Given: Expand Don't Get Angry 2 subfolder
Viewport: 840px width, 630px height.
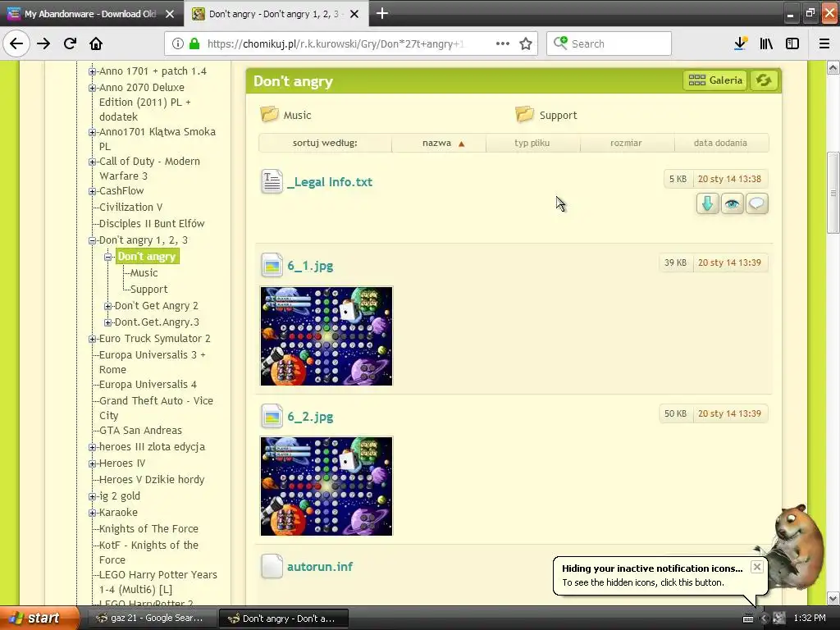Looking at the screenshot, I should click(107, 307).
